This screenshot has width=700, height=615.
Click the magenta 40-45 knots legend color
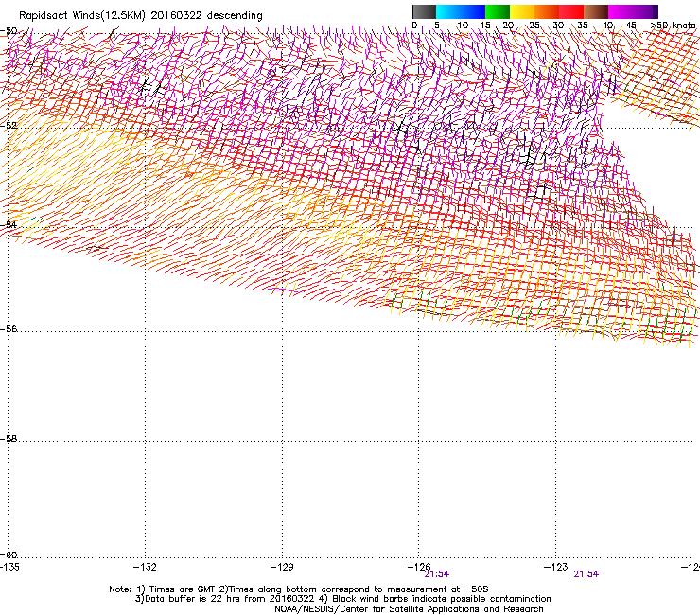pyautogui.click(x=621, y=11)
